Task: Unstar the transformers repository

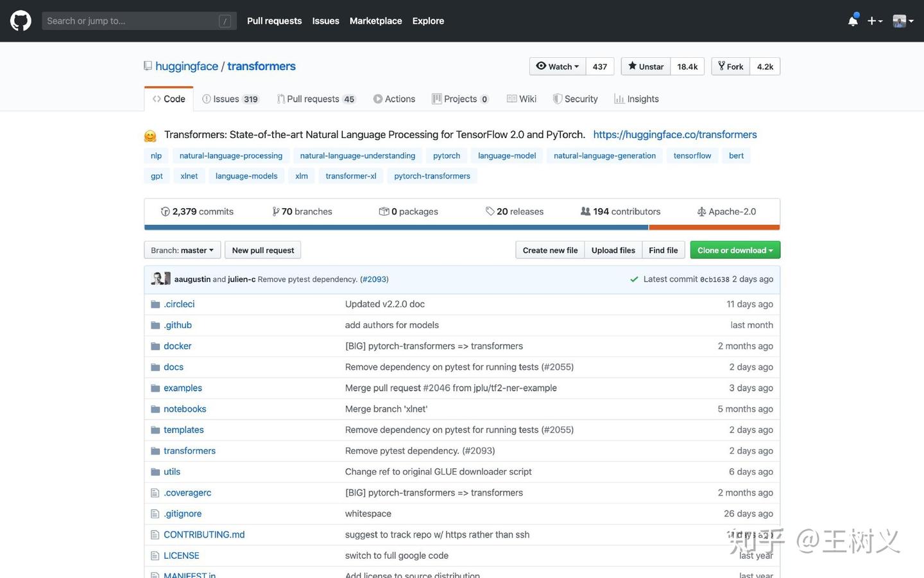Action: point(646,66)
